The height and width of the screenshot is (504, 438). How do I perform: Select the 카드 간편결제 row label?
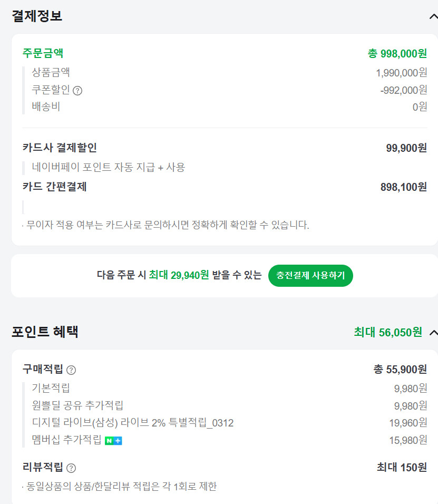point(54,187)
